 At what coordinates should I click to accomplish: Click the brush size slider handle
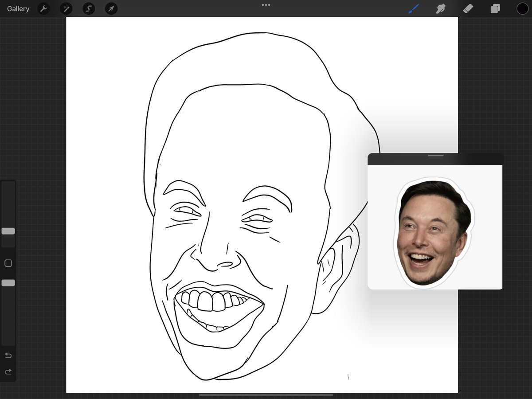pyautogui.click(x=8, y=231)
